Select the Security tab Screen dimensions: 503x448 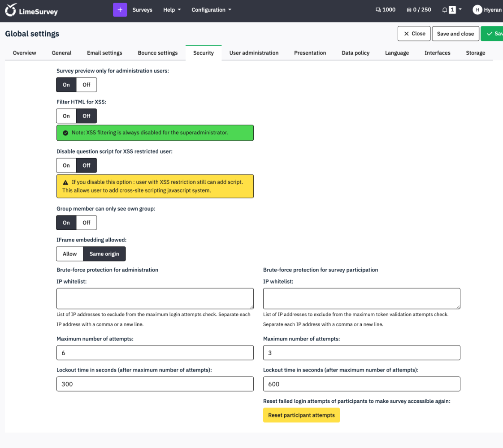coord(204,53)
